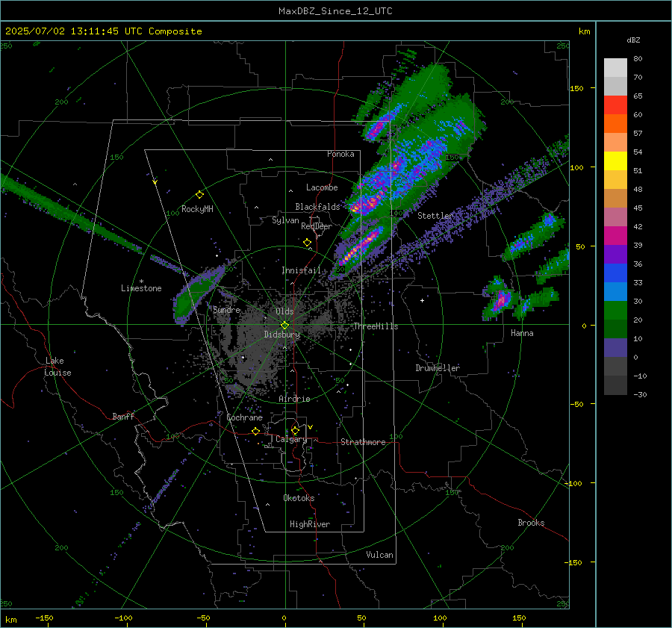Image resolution: width=672 pixels, height=628 pixels.
Task: Click the yellow diamond marker beside RockyMH
Action: (199, 195)
